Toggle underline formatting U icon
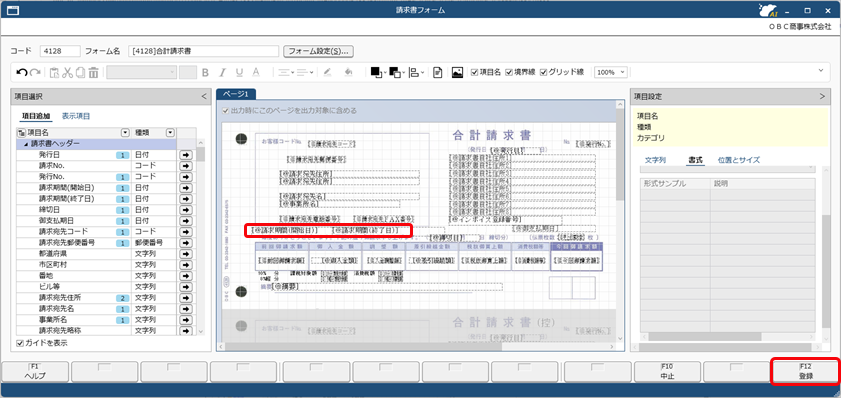This screenshot has width=841, height=398. tap(239, 72)
